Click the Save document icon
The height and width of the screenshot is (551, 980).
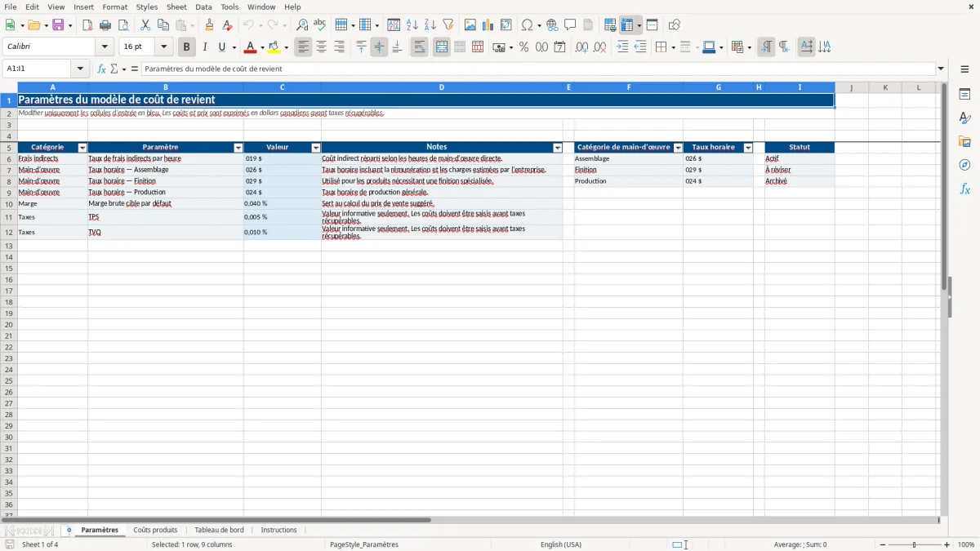[x=57, y=25]
